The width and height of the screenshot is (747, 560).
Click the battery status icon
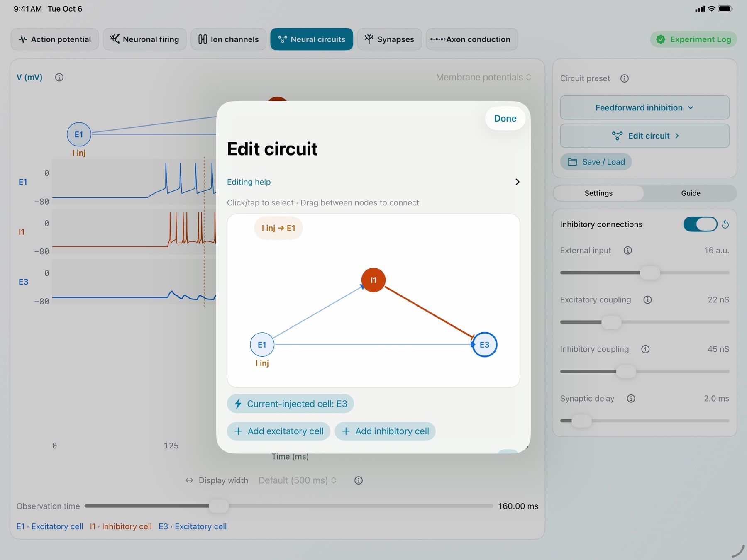(x=725, y=9)
